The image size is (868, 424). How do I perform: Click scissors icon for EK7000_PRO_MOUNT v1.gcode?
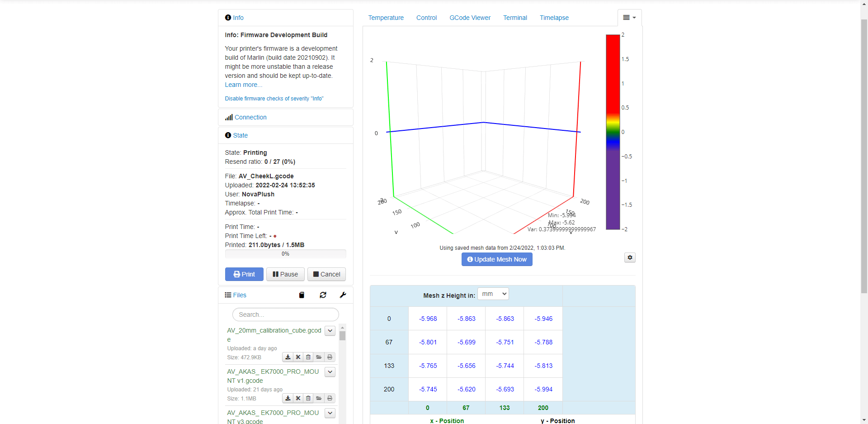coord(298,398)
